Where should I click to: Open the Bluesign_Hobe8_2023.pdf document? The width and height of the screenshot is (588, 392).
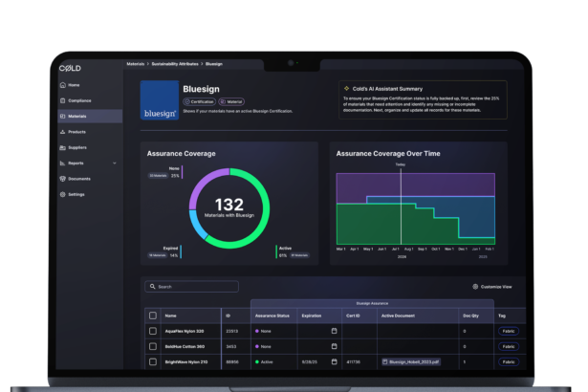pyautogui.click(x=411, y=362)
